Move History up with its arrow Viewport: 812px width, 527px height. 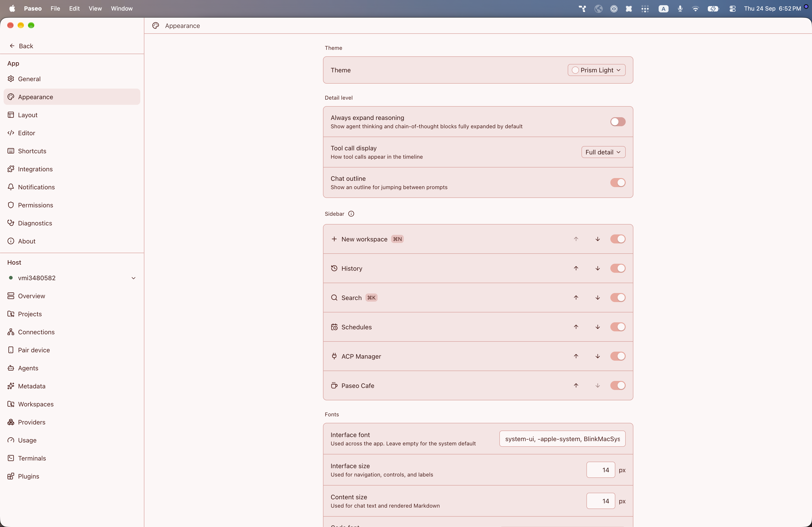click(576, 268)
